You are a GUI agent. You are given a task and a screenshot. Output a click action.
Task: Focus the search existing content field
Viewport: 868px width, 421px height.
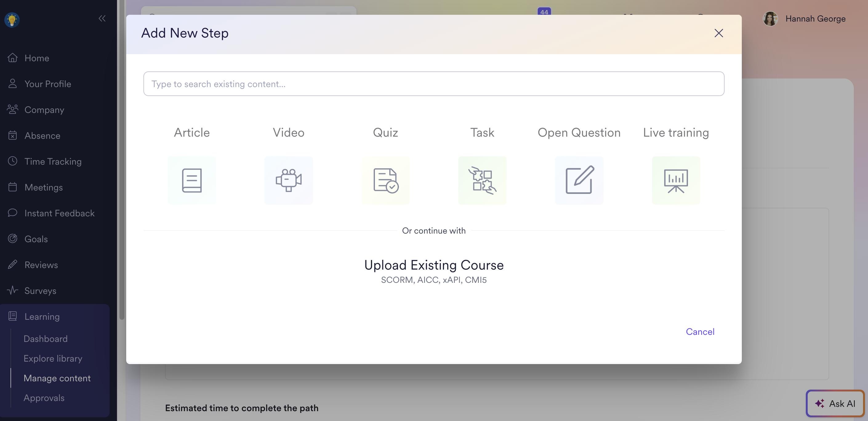click(434, 84)
